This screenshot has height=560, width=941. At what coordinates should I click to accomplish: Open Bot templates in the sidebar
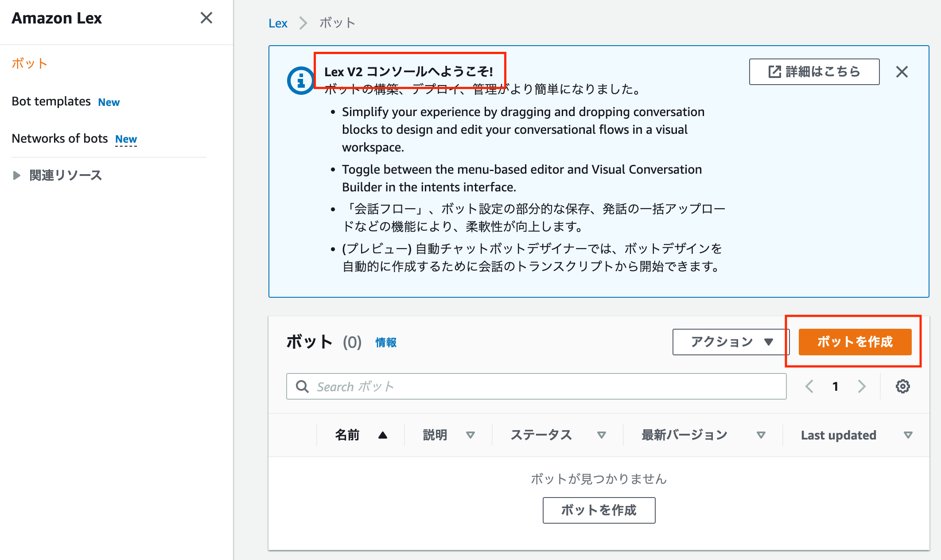(x=51, y=101)
